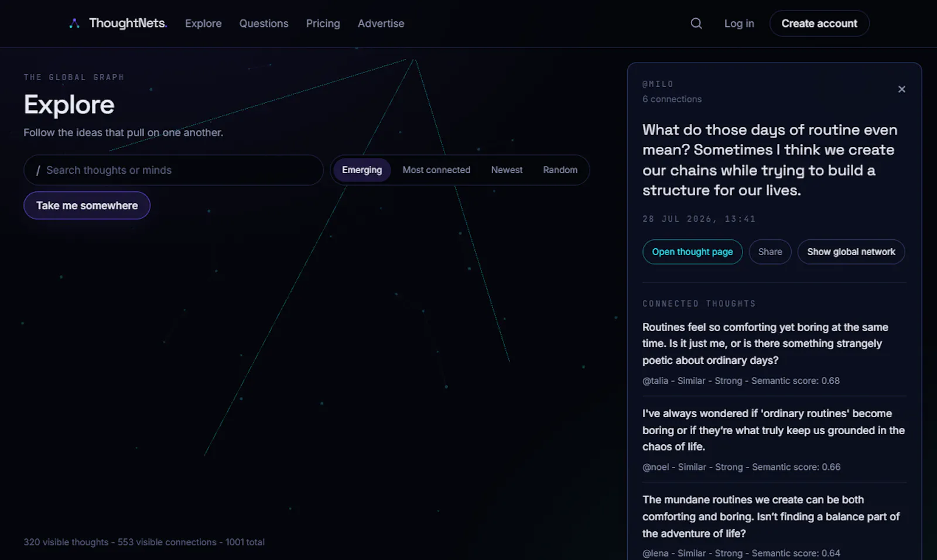Screen dimensions: 937x560
Task: Select the Most connected filter
Action: (x=436, y=170)
